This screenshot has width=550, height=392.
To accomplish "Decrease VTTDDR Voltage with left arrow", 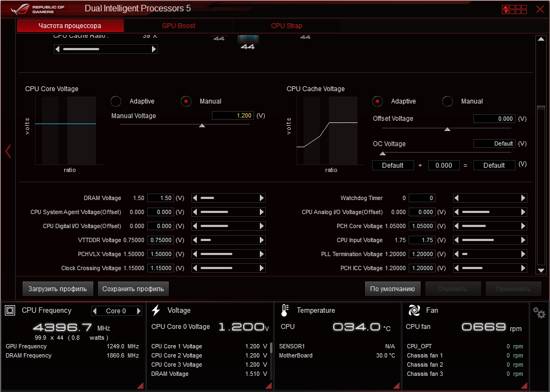I will point(195,240).
